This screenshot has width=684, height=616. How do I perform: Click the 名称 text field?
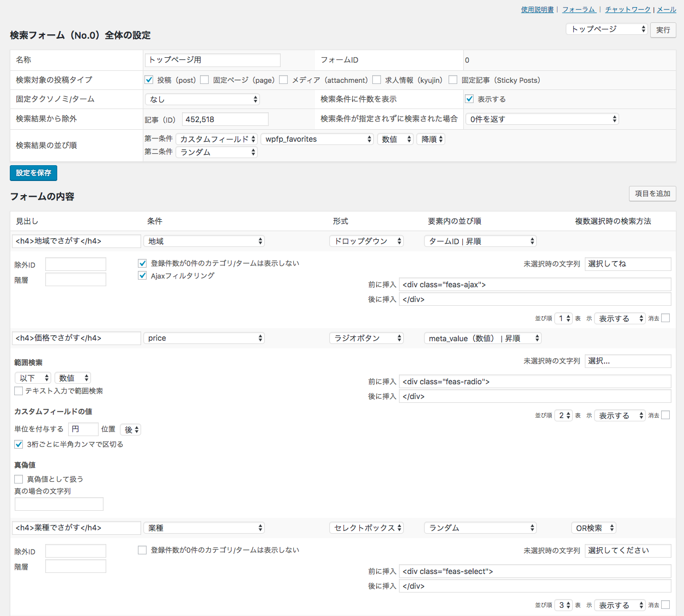coord(213,60)
